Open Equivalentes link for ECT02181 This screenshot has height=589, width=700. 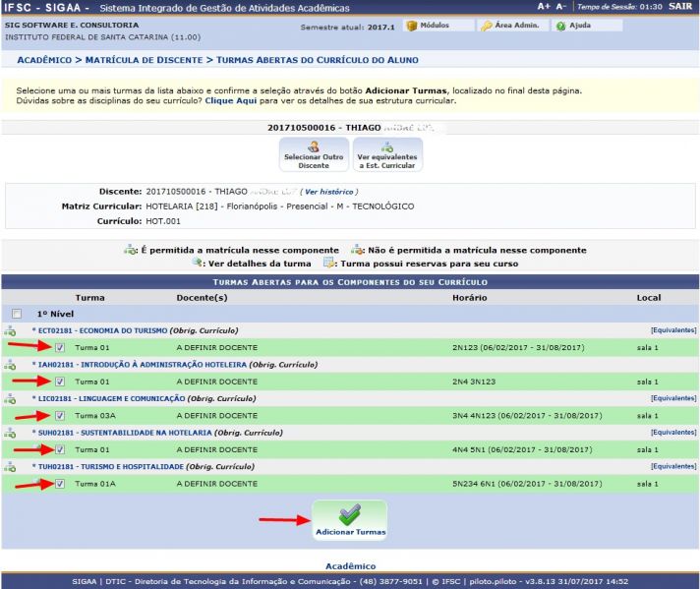tap(672, 330)
